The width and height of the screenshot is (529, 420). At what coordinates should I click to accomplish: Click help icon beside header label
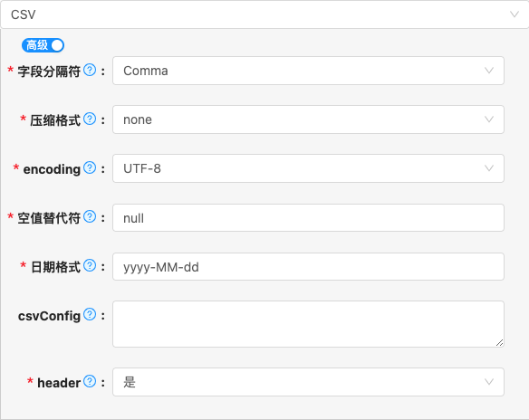tap(90, 382)
